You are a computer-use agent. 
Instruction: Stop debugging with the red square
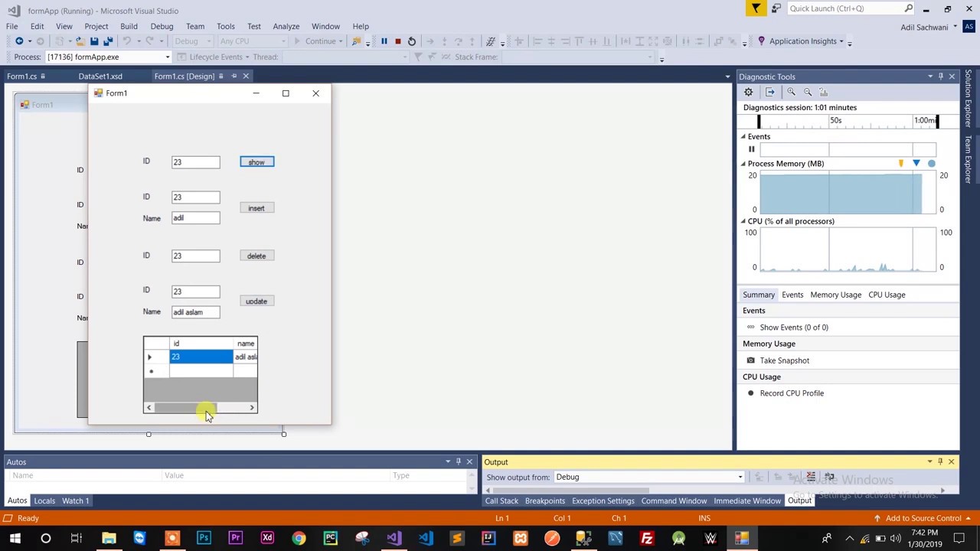[x=397, y=41]
